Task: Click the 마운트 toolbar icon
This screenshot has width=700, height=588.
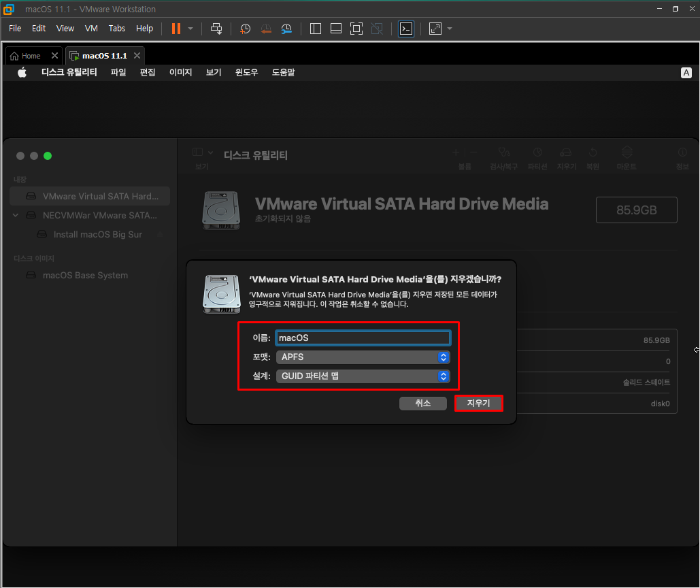Action: pos(627,152)
